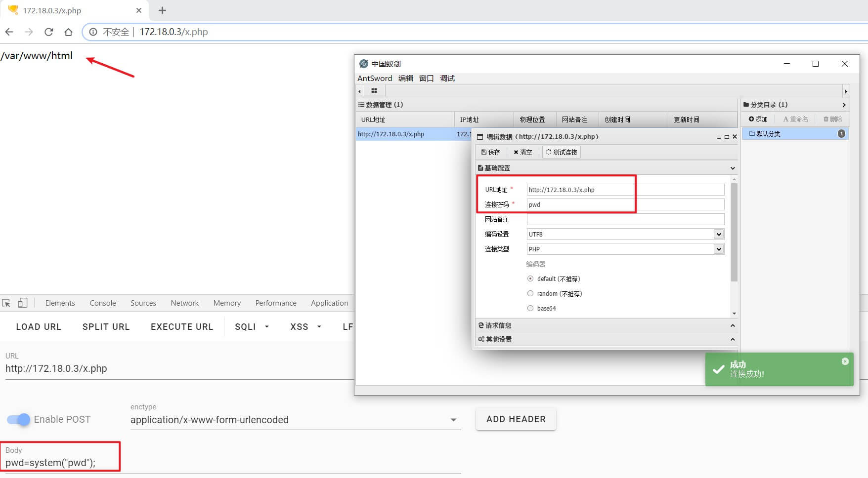Click the 连接密码 input field
This screenshot has height=478, width=868.
pos(625,204)
